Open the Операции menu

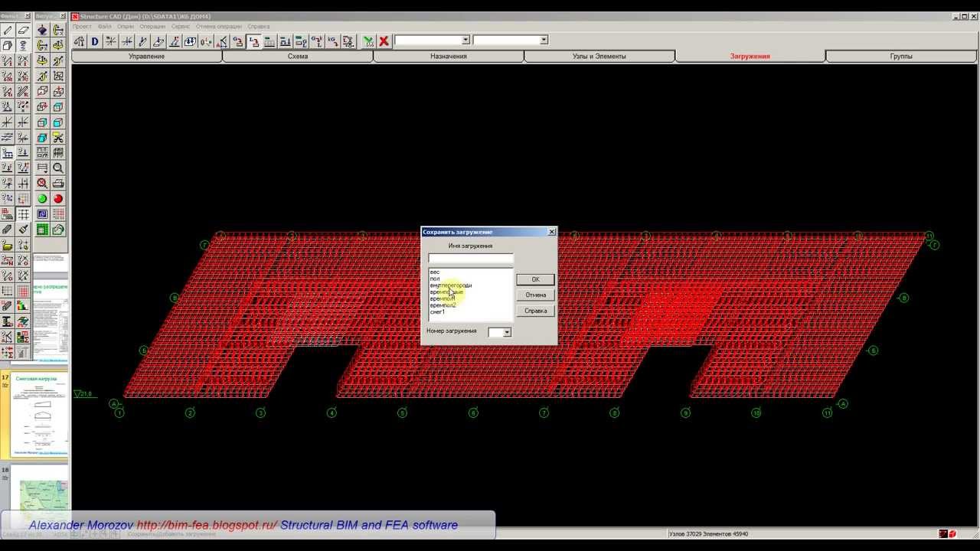(152, 26)
